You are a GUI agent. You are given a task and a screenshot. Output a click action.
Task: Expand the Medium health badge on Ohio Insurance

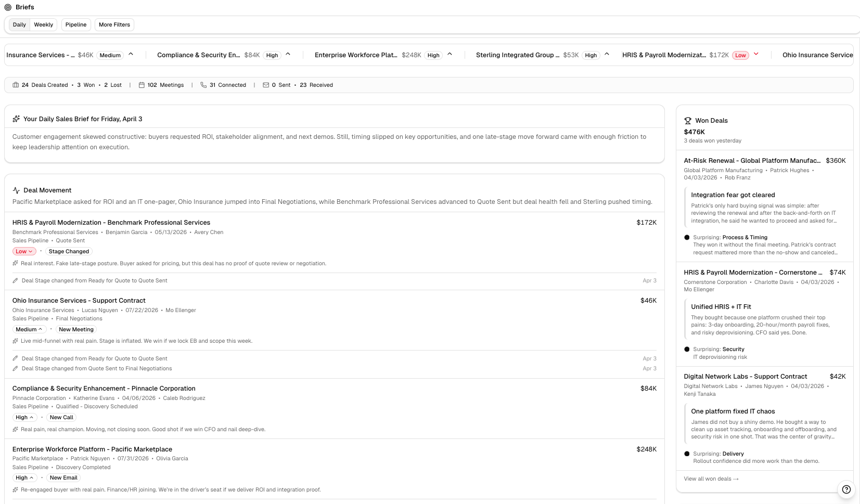pos(29,330)
